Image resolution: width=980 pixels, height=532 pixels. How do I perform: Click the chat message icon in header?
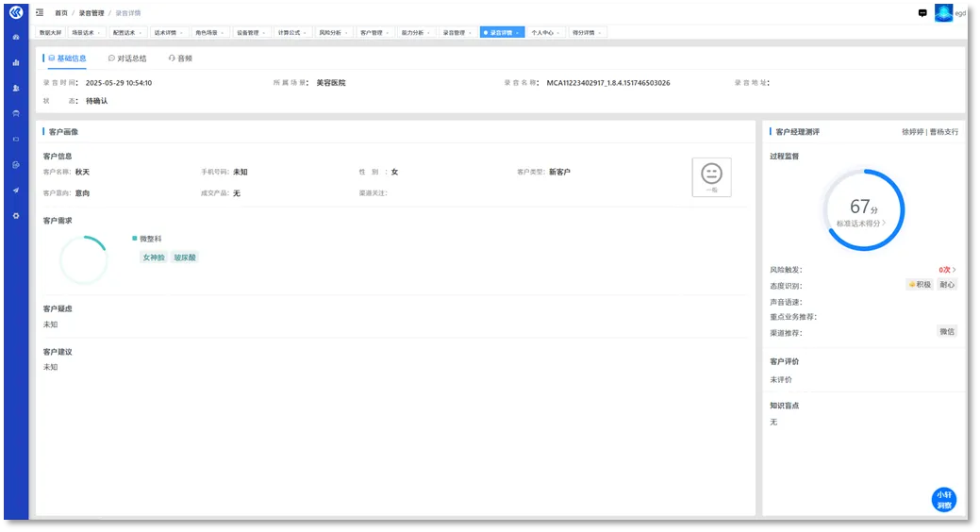pos(922,13)
